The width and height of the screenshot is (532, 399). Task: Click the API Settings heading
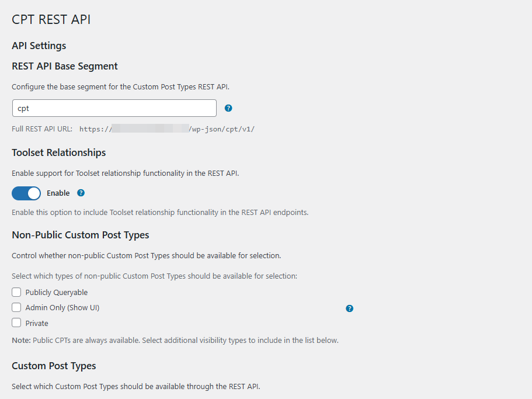(x=39, y=46)
